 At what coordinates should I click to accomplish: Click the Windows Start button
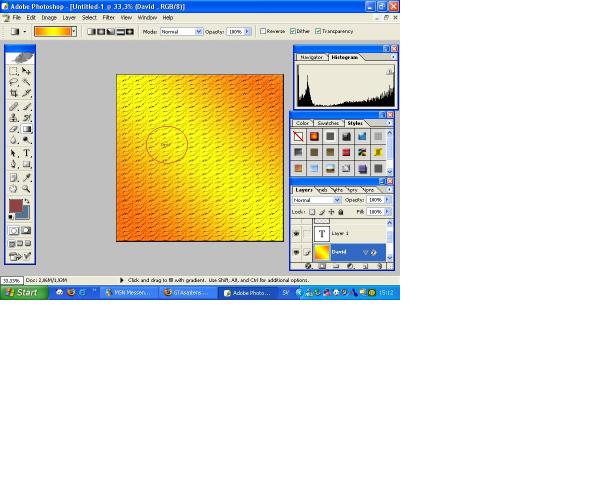pos(22,293)
